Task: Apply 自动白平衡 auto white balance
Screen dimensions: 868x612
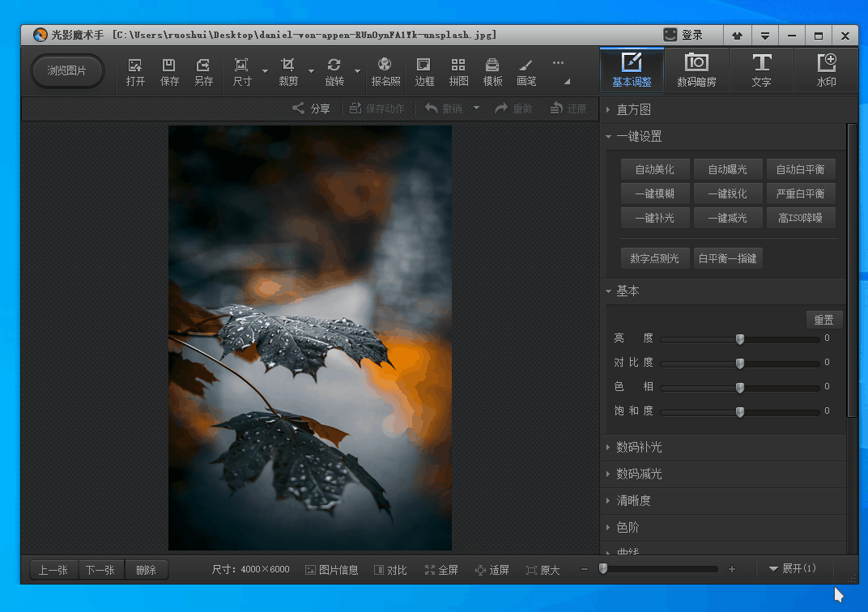Action: (801, 169)
